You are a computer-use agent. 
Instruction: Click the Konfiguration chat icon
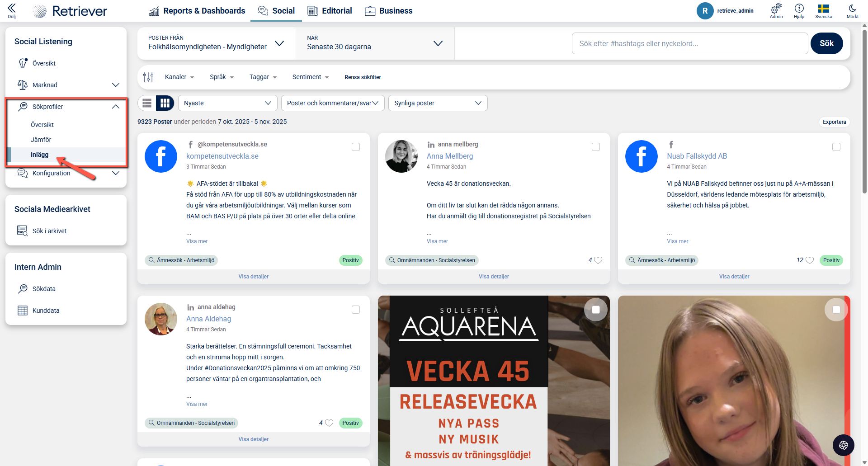click(x=23, y=173)
